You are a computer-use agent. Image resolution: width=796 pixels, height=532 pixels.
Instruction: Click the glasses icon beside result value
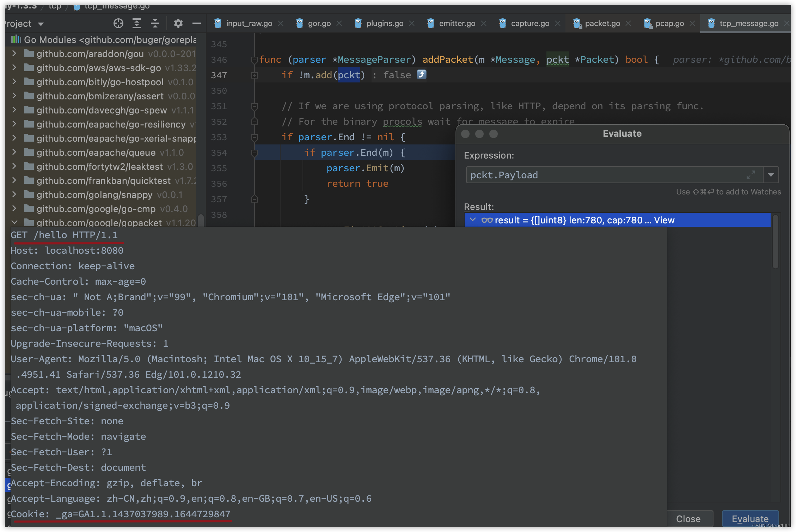(487, 220)
